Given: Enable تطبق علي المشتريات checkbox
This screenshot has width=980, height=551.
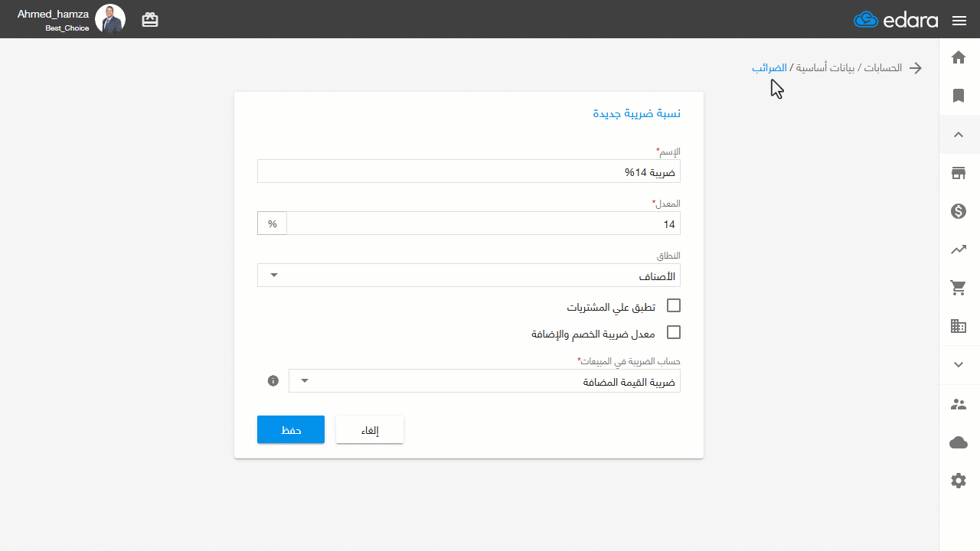Looking at the screenshot, I should (x=674, y=306).
